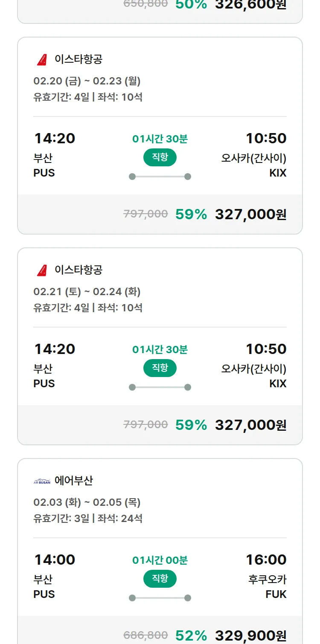Click the 01시간 00분 flight duration text
Viewport: 320px width, 644px height.
pyautogui.click(x=160, y=560)
